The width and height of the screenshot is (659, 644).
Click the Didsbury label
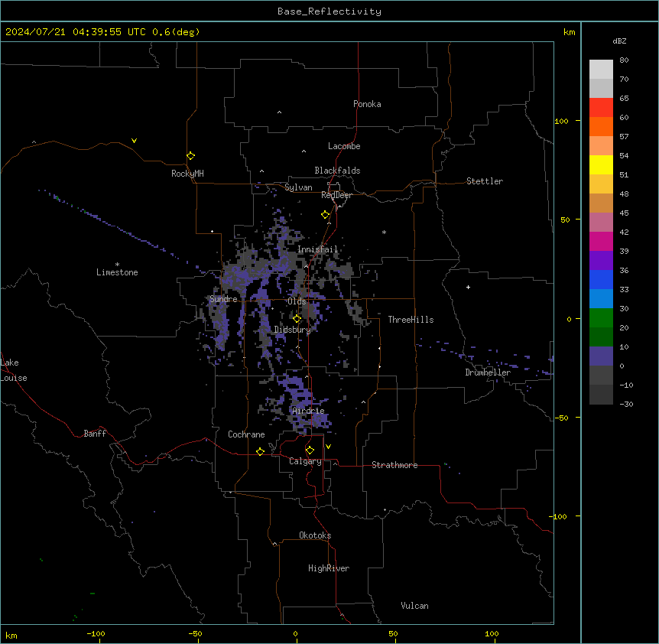point(293,330)
